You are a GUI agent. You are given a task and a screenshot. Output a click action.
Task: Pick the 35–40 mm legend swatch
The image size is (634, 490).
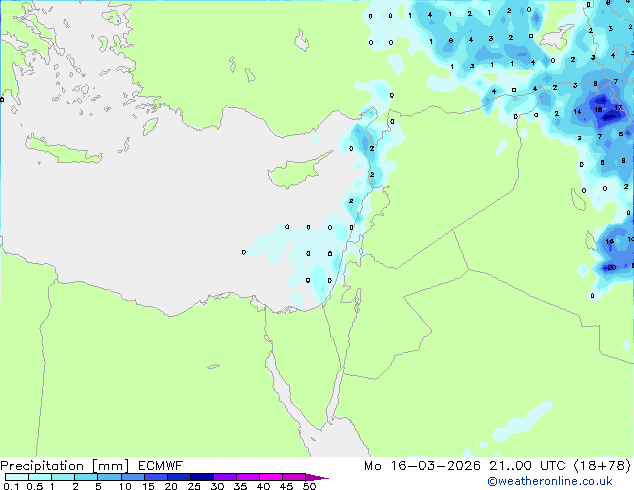point(247,477)
